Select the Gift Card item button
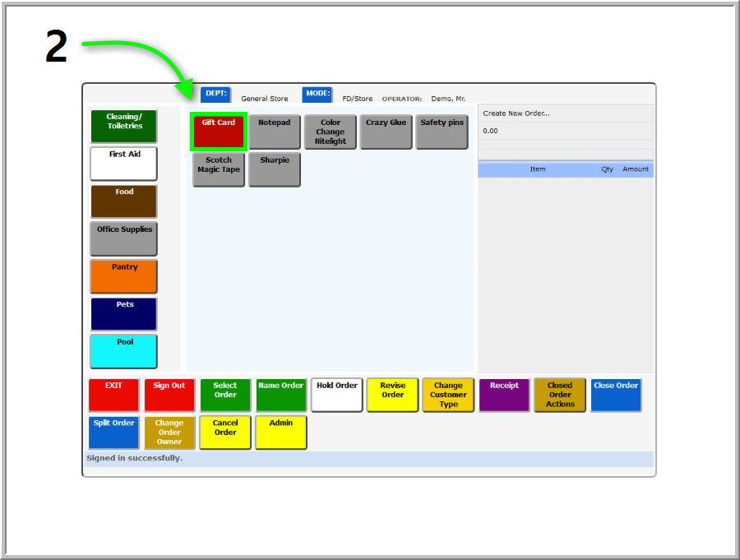Viewport: 740px width, 560px height. tap(219, 132)
